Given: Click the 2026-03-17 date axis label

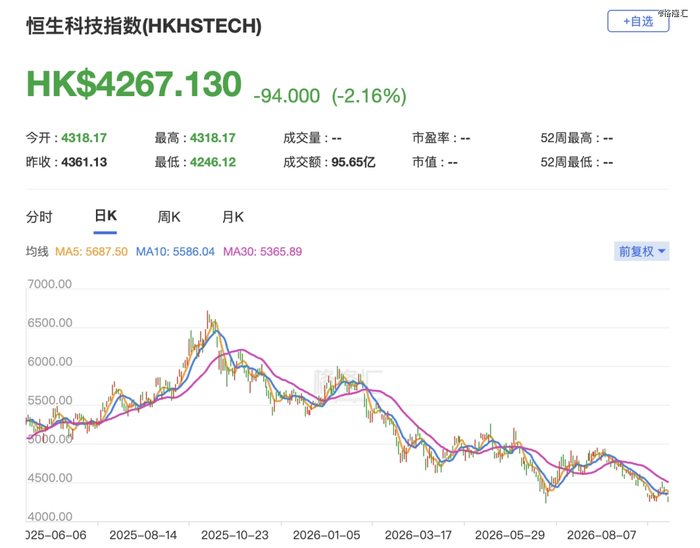Looking at the screenshot, I should (418, 535).
